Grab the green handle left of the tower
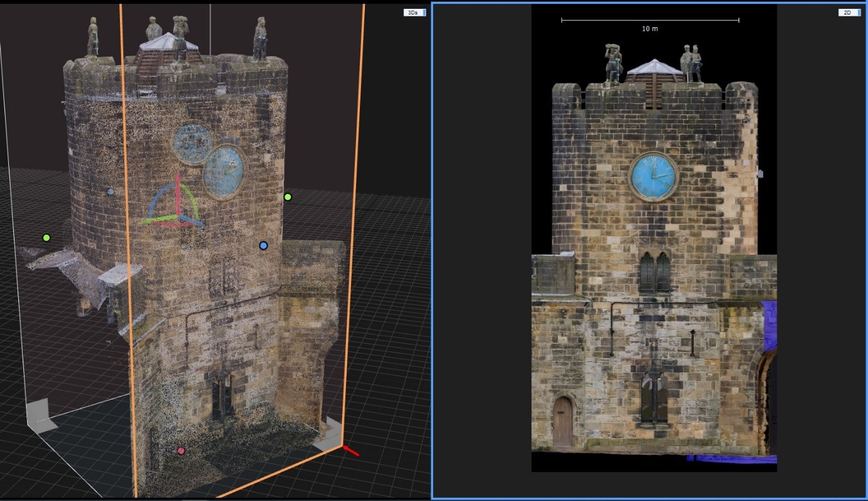Image resolution: width=868 pixels, height=501 pixels. (x=46, y=238)
